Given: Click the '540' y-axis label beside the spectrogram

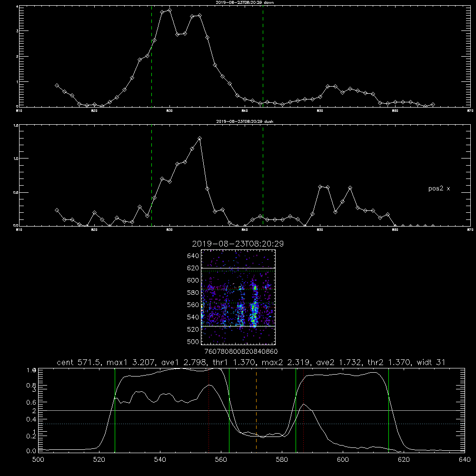Looking at the screenshot, I should [193, 317].
